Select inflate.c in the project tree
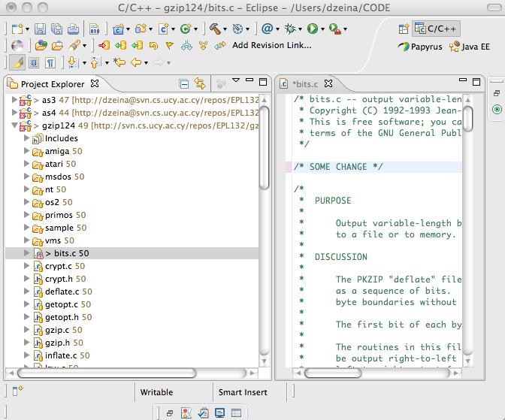Image resolution: width=505 pixels, height=420 pixels. [x=62, y=355]
